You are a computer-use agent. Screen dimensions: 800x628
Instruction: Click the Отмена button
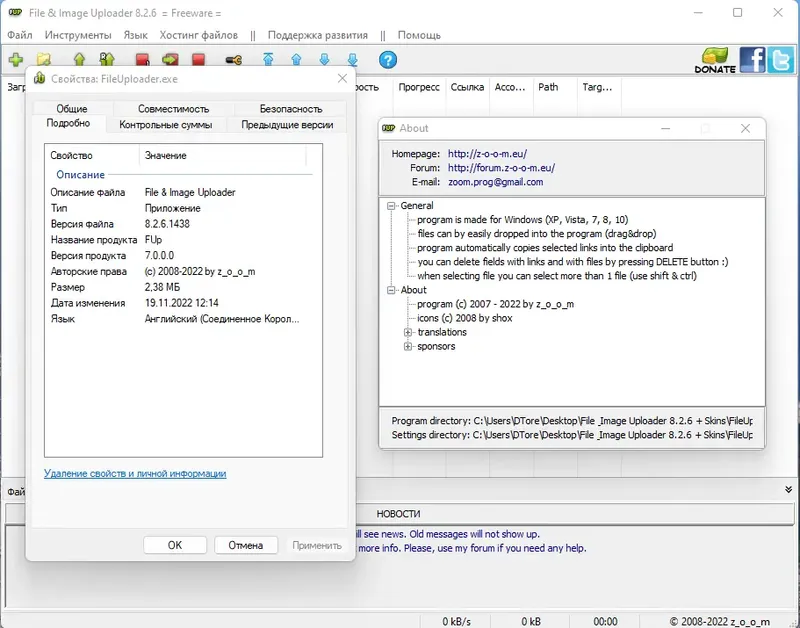pos(246,545)
